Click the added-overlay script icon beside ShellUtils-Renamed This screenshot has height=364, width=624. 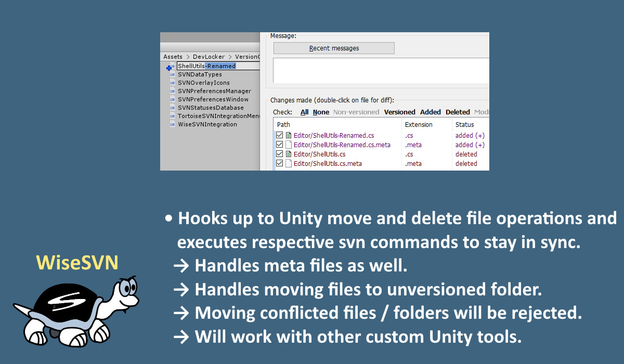pyautogui.click(x=170, y=67)
